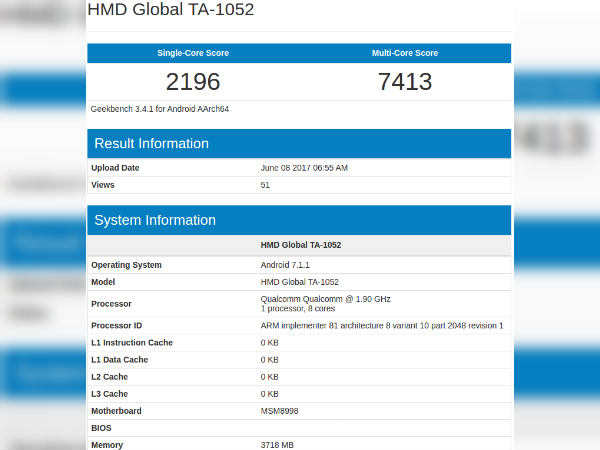Image resolution: width=600 pixels, height=450 pixels.
Task: Click the L1 Data Cache label
Action: pos(119,360)
